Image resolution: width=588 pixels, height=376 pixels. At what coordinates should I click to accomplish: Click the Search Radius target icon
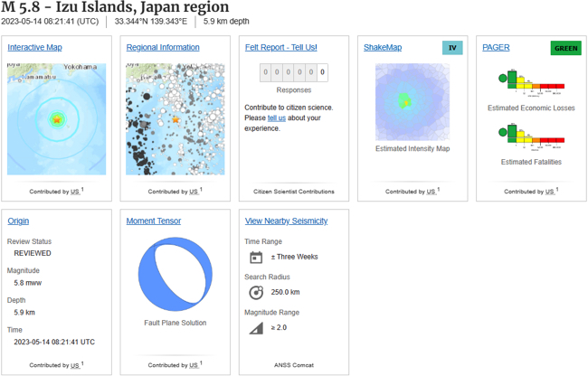[256, 292]
